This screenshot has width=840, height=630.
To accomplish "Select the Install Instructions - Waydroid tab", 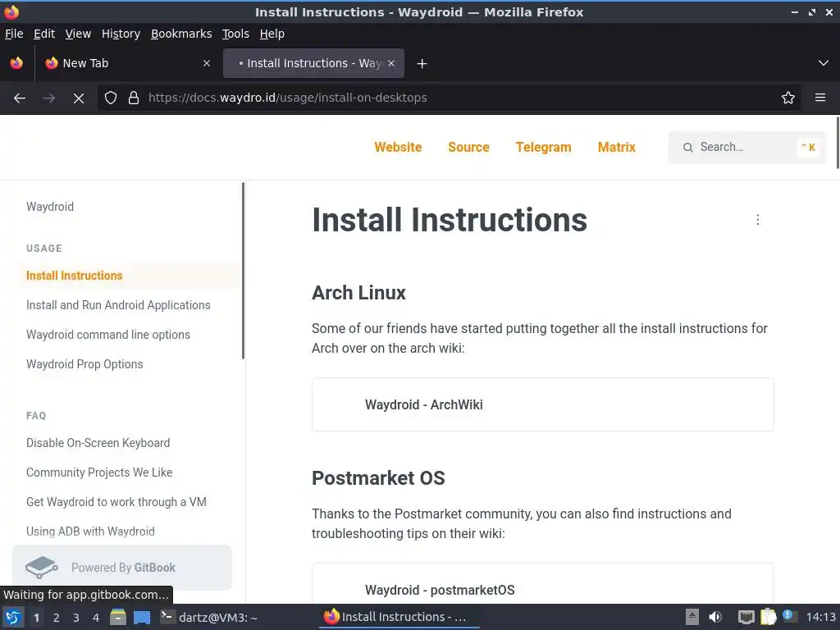I will click(313, 63).
